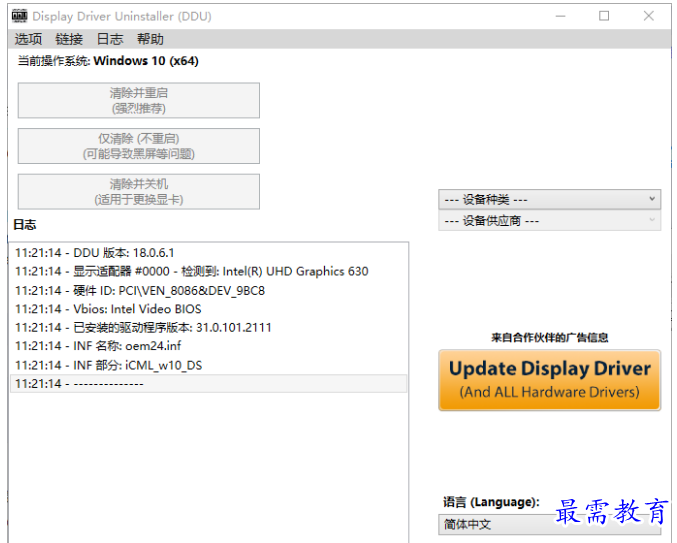Click the 当前操作系统 Windows 10 (x64) label
The width and height of the screenshot is (677, 543).
pos(108,61)
